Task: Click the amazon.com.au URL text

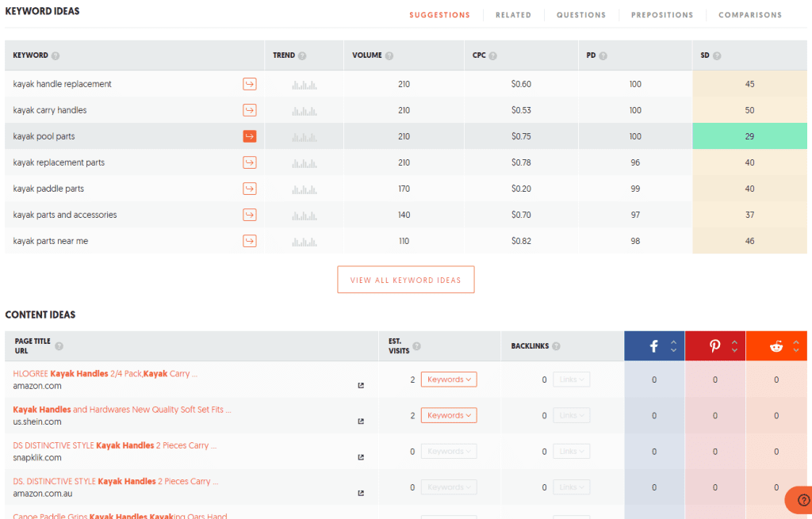Action: point(43,494)
